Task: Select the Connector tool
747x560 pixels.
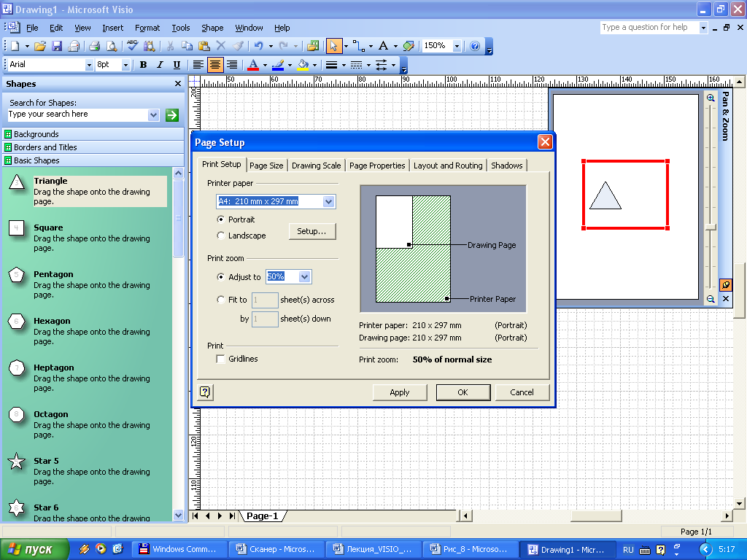Action: pos(359,46)
